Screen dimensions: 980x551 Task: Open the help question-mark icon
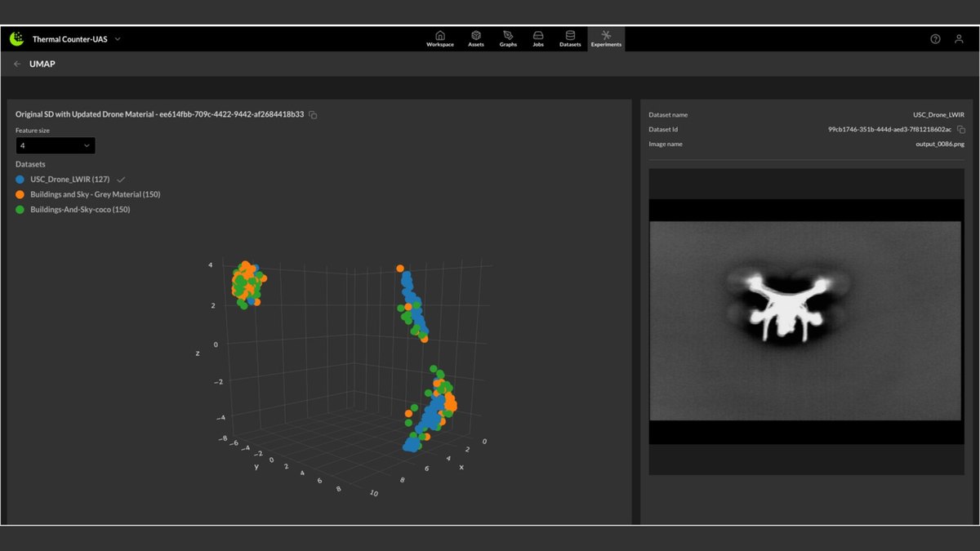[936, 39]
